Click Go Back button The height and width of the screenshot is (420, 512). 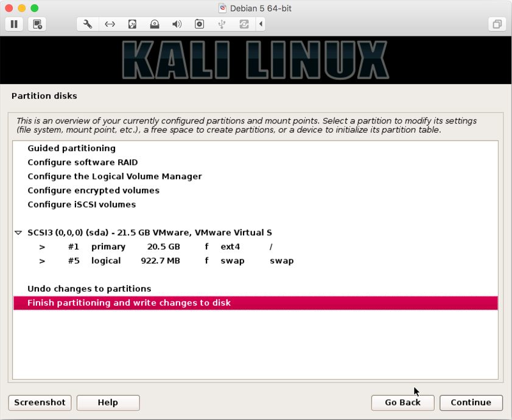[402, 402]
